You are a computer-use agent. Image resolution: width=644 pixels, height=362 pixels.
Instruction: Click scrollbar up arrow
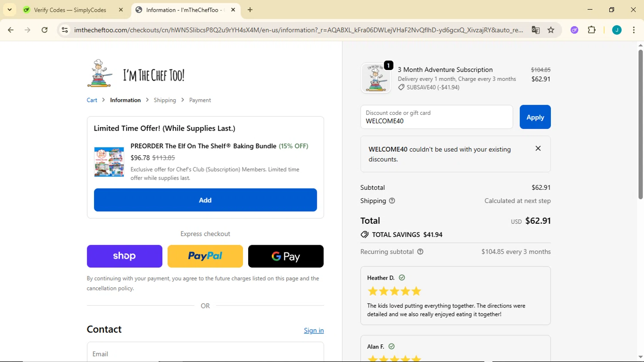(641, 45)
